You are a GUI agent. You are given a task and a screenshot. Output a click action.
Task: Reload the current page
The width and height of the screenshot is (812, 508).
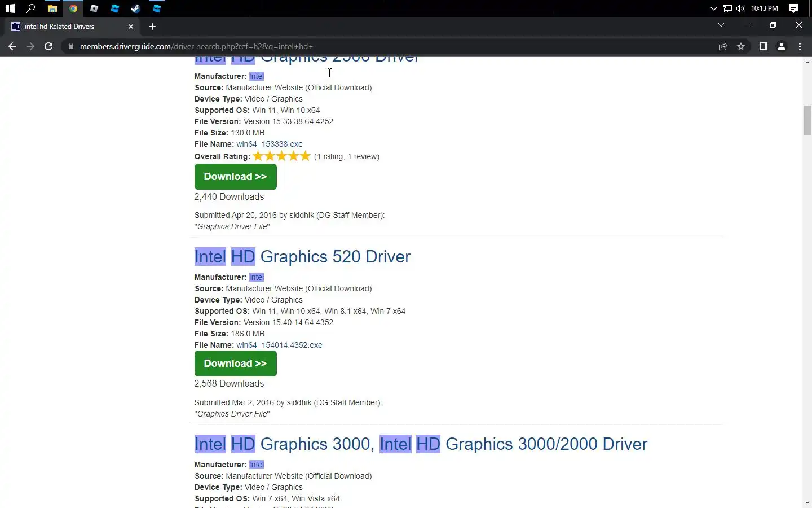[48, 46]
